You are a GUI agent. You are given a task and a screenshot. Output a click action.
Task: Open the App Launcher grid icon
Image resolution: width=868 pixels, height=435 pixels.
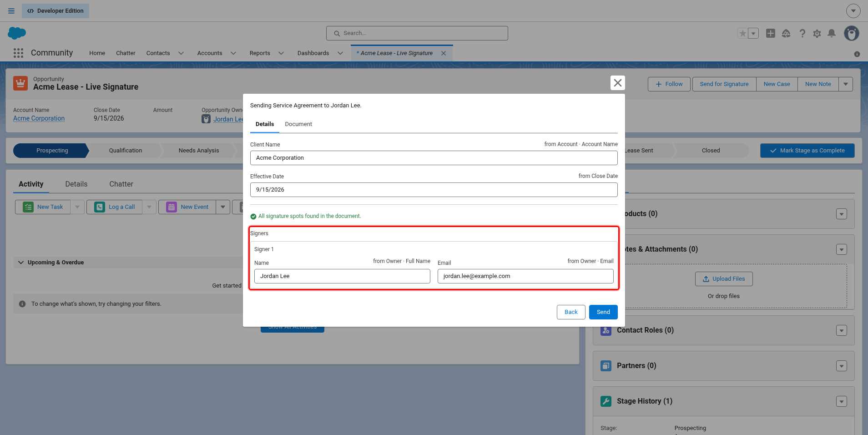pos(18,53)
